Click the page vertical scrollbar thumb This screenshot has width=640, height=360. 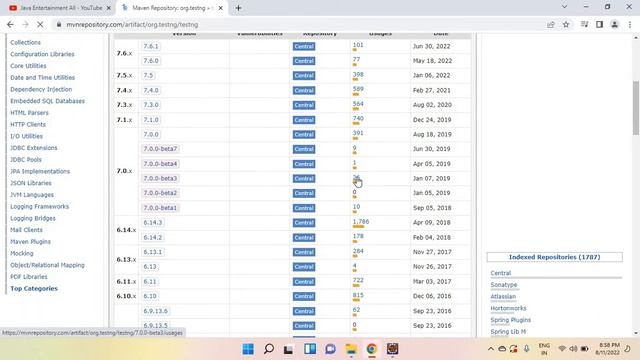(x=636, y=108)
